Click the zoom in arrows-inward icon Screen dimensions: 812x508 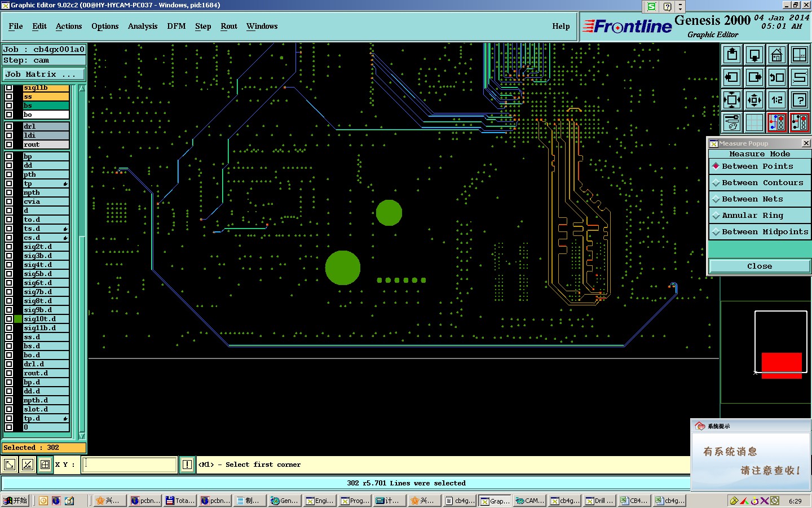point(732,100)
